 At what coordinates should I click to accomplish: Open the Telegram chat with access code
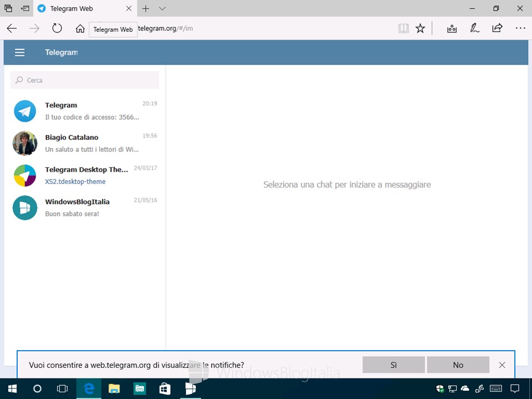[85, 111]
